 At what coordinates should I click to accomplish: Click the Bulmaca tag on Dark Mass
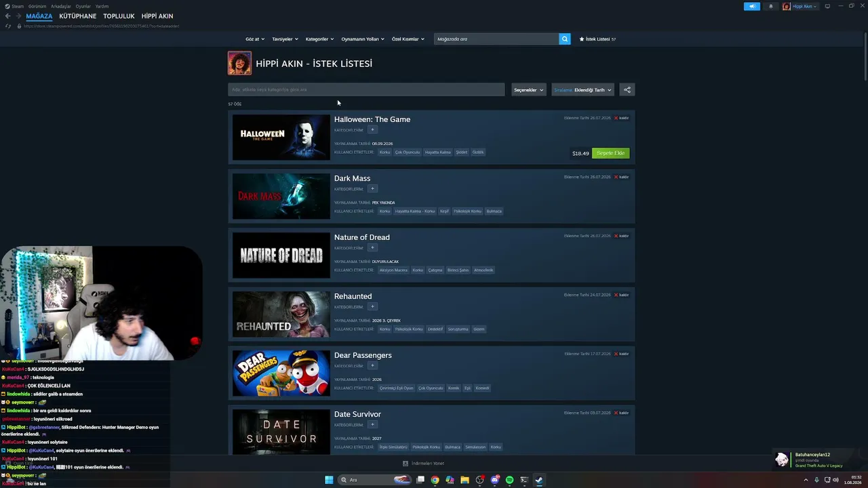coord(494,211)
